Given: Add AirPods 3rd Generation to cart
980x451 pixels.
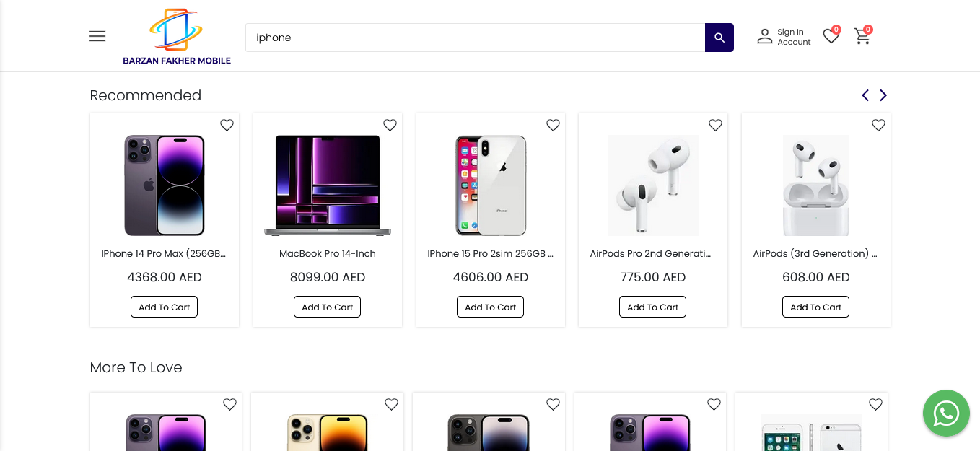Looking at the screenshot, I should click(815, 307).
